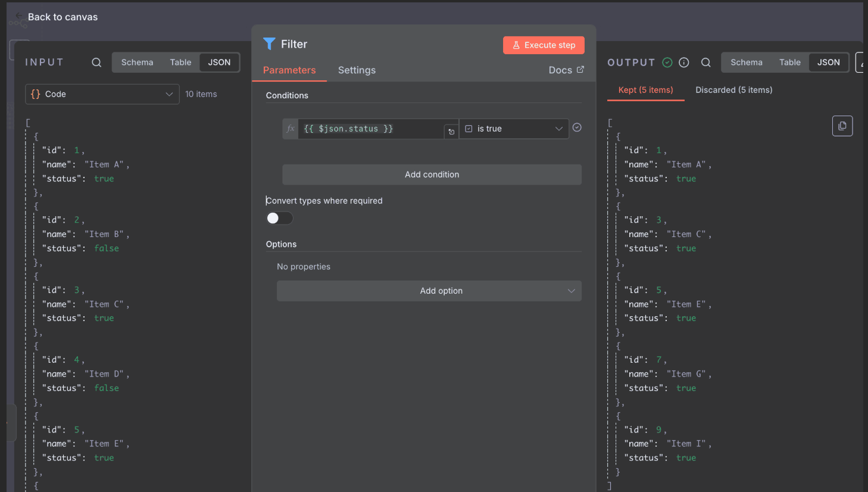Open search in the OUTPUT panel
The width and height of the screenshot is (868, 492).
pos(706,63)
